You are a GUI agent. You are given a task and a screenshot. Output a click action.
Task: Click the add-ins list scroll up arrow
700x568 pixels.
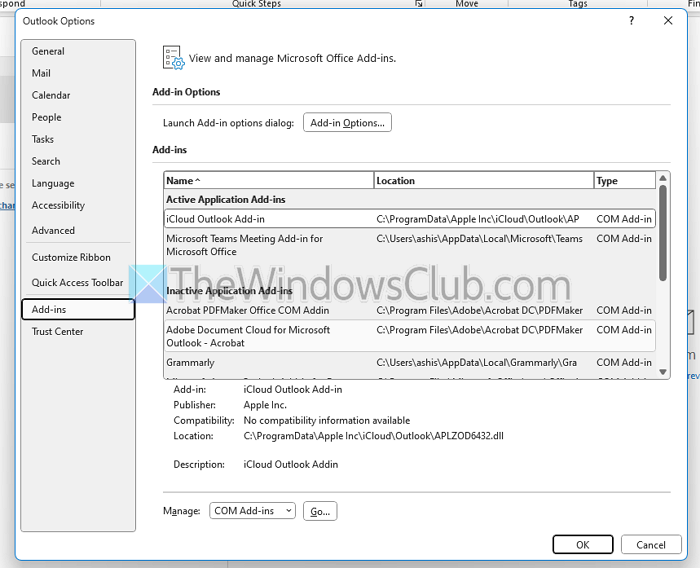pyautogui.click(x=663, y=178)
